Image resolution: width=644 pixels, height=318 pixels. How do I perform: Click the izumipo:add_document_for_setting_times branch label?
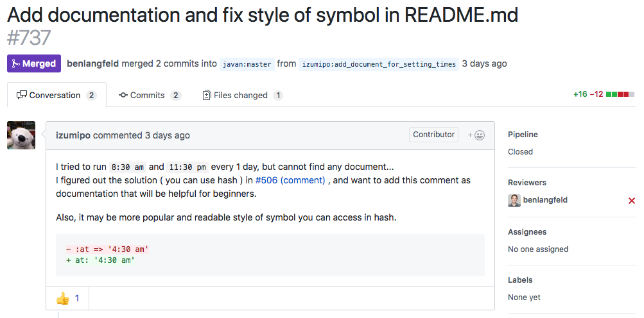tap(379, 64)
